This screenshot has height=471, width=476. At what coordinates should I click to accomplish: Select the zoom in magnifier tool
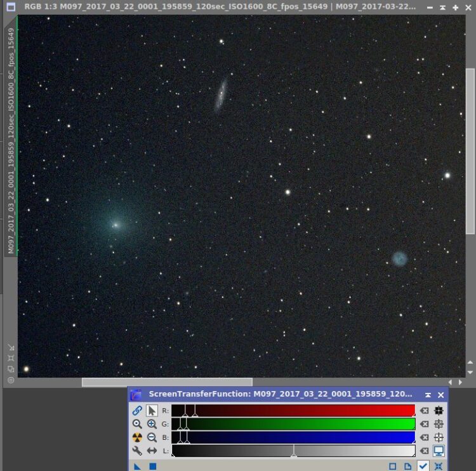[x=152, y=424]
